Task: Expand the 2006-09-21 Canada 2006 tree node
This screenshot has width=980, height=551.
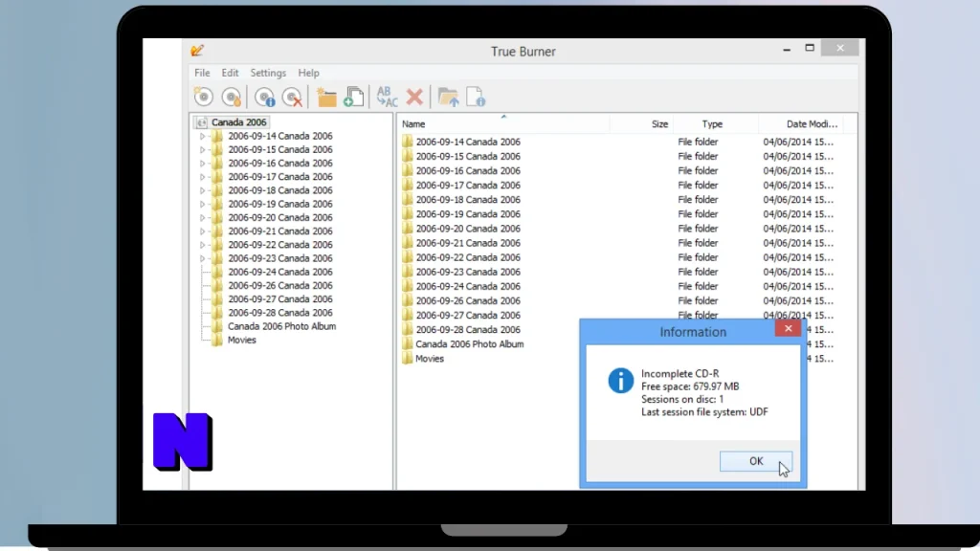Action: [x=202, y=231]
